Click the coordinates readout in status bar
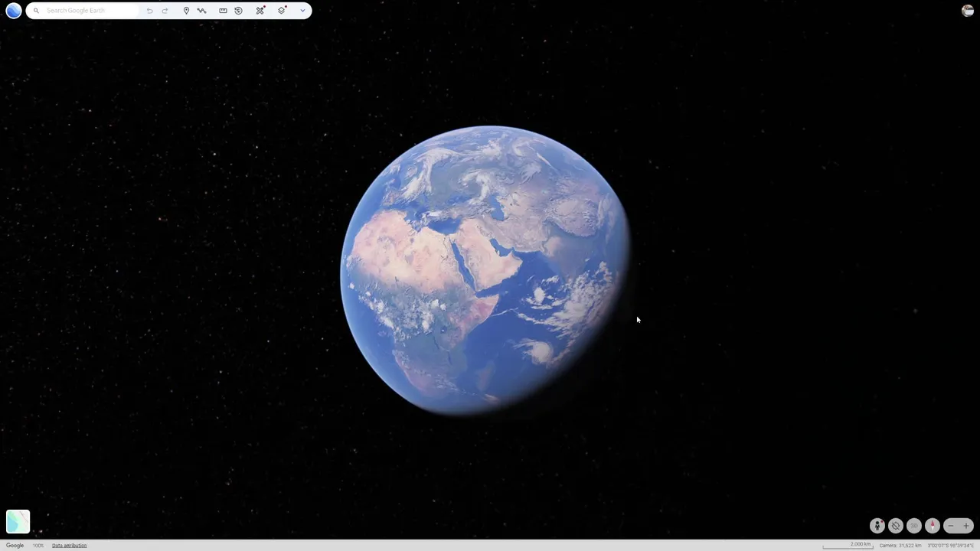 tap(950, 546)
